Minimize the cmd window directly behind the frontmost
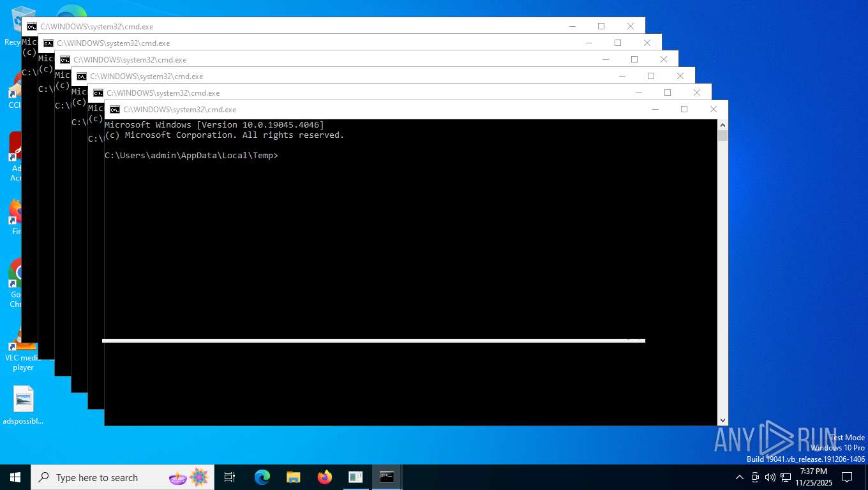 click(638, 93)
